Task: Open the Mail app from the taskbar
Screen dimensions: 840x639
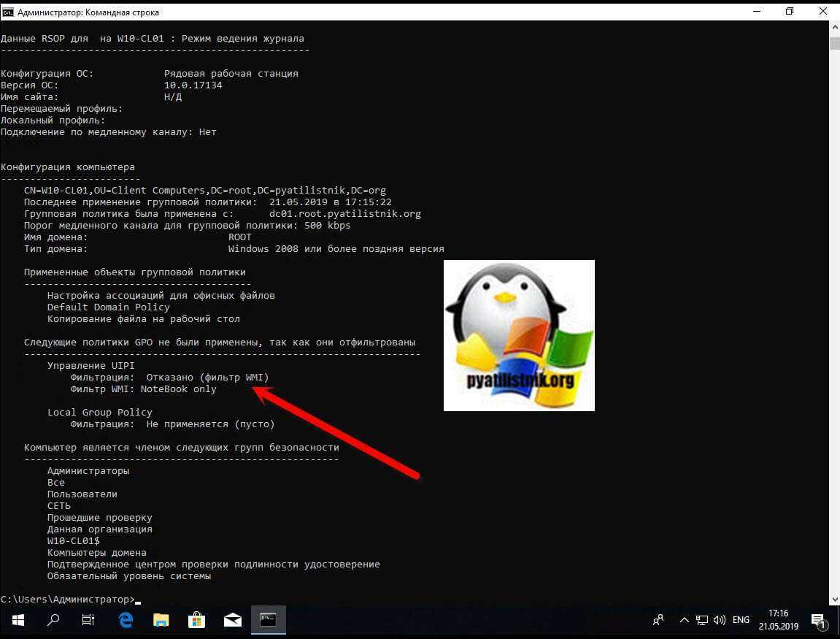Action: (233, 620)
